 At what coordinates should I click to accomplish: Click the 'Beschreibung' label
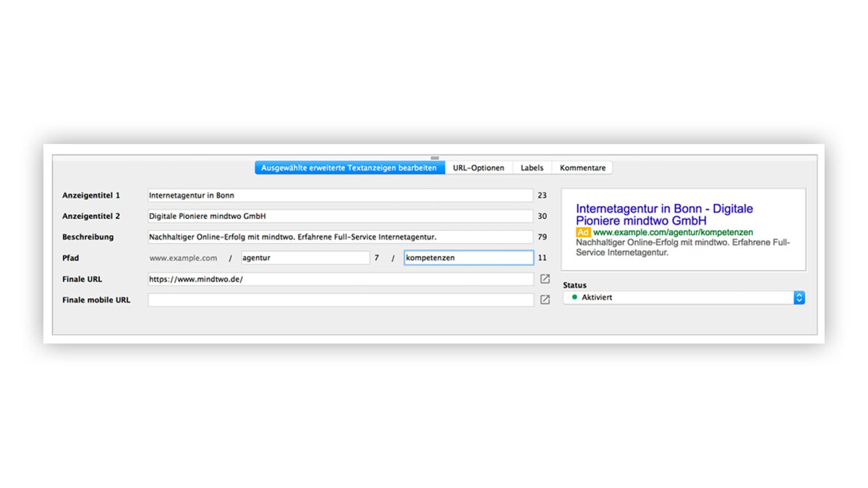click(88, 236)
